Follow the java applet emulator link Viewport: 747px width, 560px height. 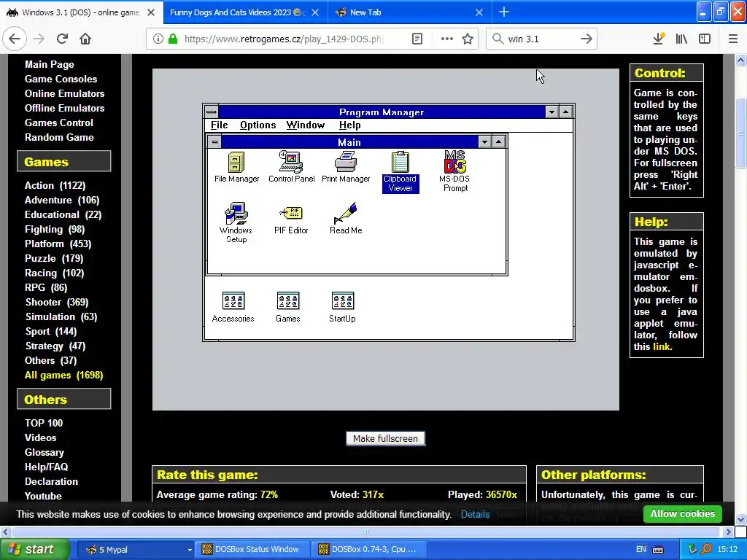point(661,346)
